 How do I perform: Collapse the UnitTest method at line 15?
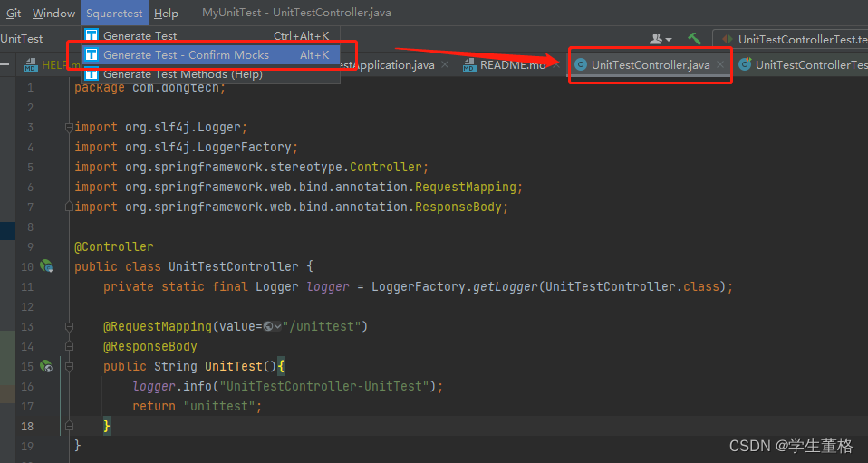click(69, 367)
